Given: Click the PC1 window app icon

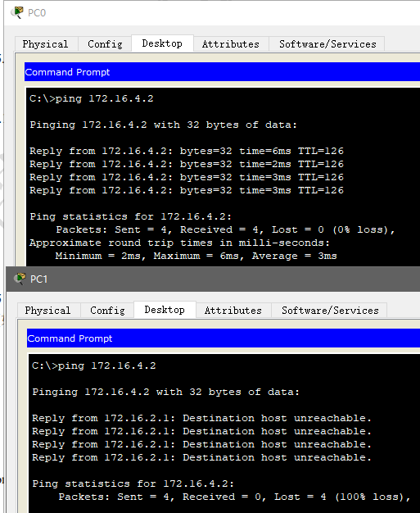Looking at the screenshot, I should tap(20, 279).
